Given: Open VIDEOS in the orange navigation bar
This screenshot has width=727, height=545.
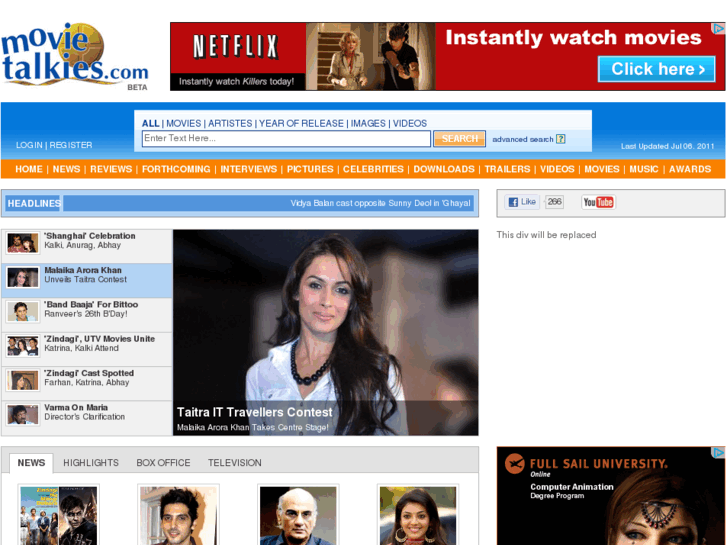Looking at the screenshot, I should 557,169.
